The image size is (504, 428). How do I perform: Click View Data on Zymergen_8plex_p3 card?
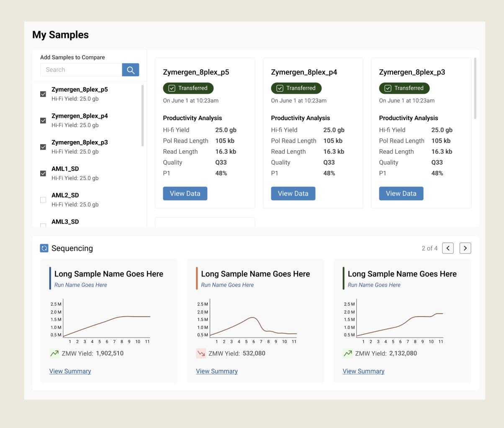click(x=401, y=193)
